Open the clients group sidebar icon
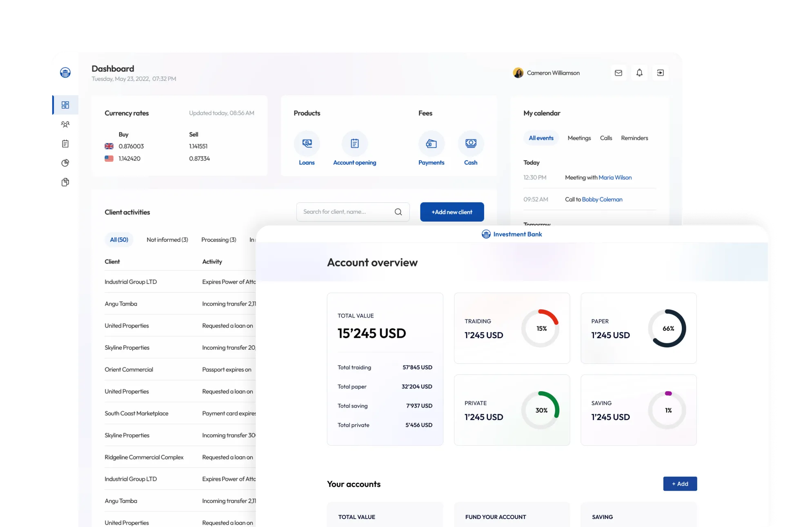812x527 pixels. click(65, 124)
